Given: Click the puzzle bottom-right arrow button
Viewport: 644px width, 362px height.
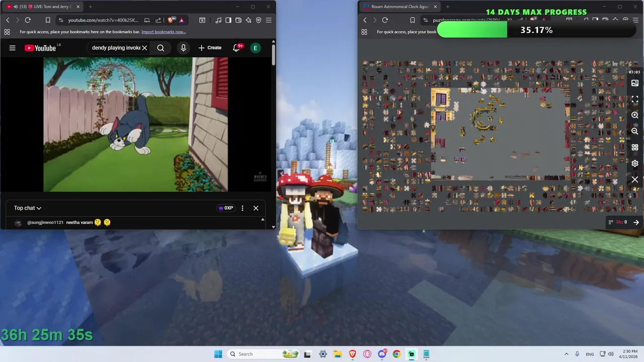Looking at the screenshot, I should (636, 222).
